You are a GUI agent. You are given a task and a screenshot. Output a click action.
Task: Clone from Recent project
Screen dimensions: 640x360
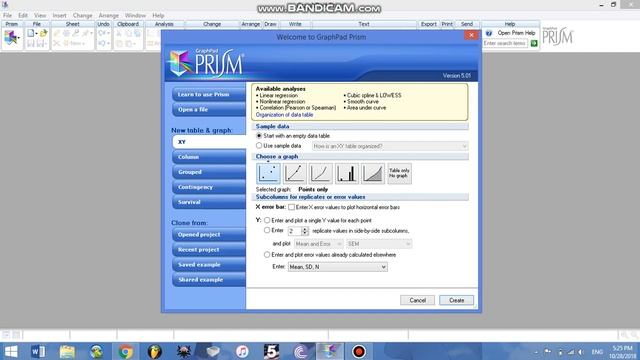click(209, 249)
